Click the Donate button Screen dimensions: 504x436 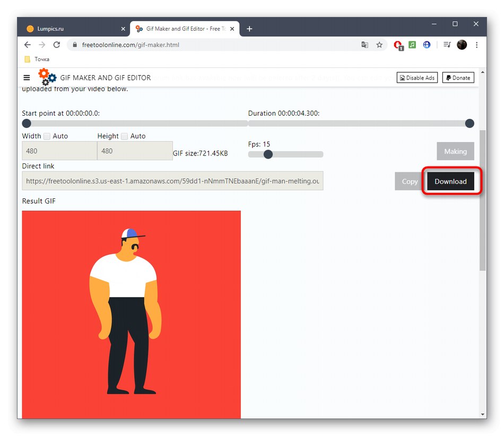coord(458,77)
